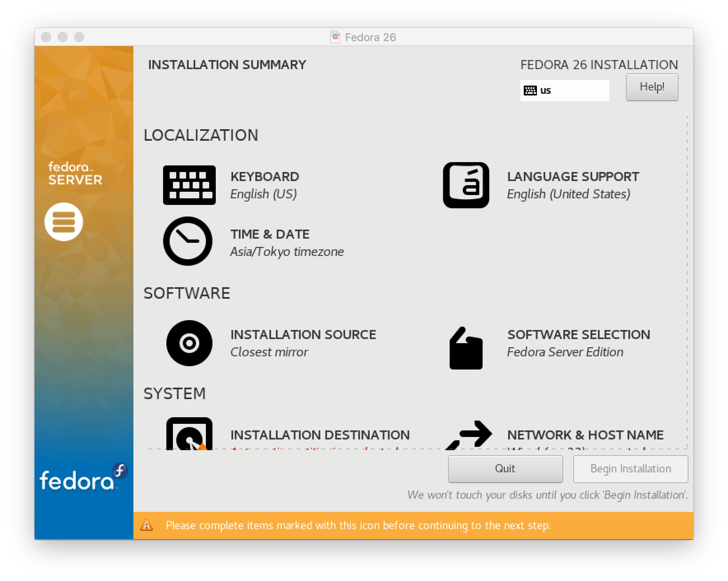
Task: Click the 'We won't touch your disks' note
Action: point(548,495)
